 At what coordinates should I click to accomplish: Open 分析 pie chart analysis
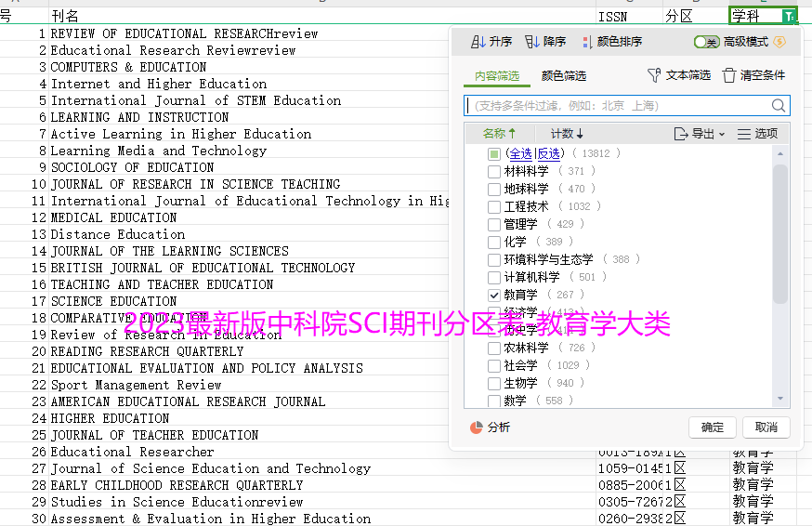point(477,427)
